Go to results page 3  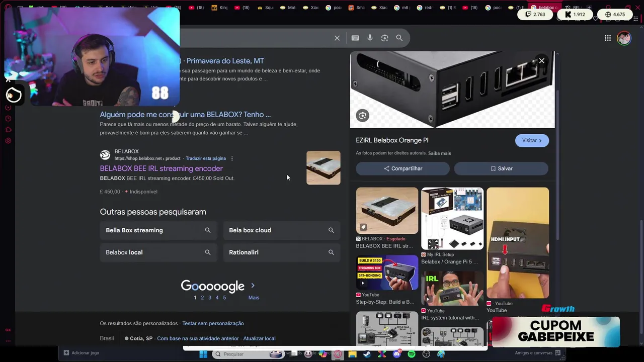(x=210, y=298)
